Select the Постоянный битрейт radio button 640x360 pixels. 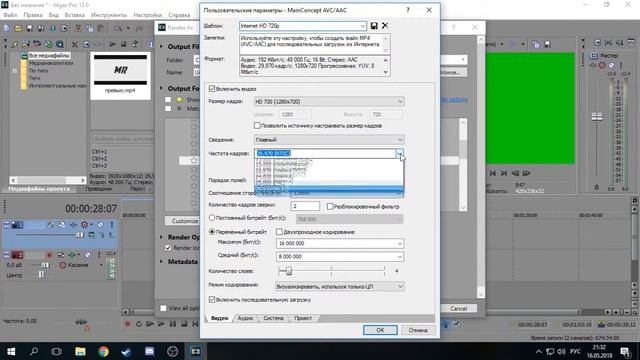pyautogui.click(x=212, y=218)
